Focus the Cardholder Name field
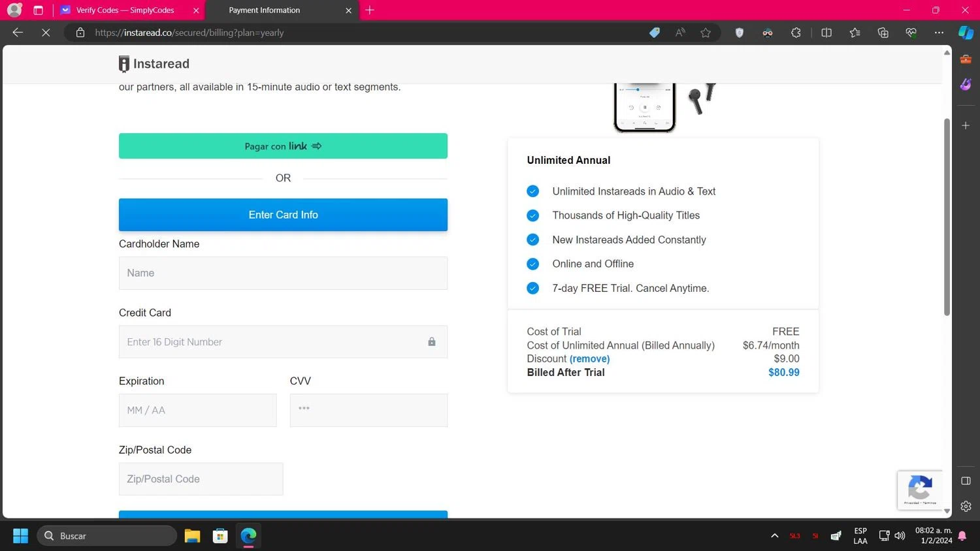The image size is (980, 551). pos(283,273)
